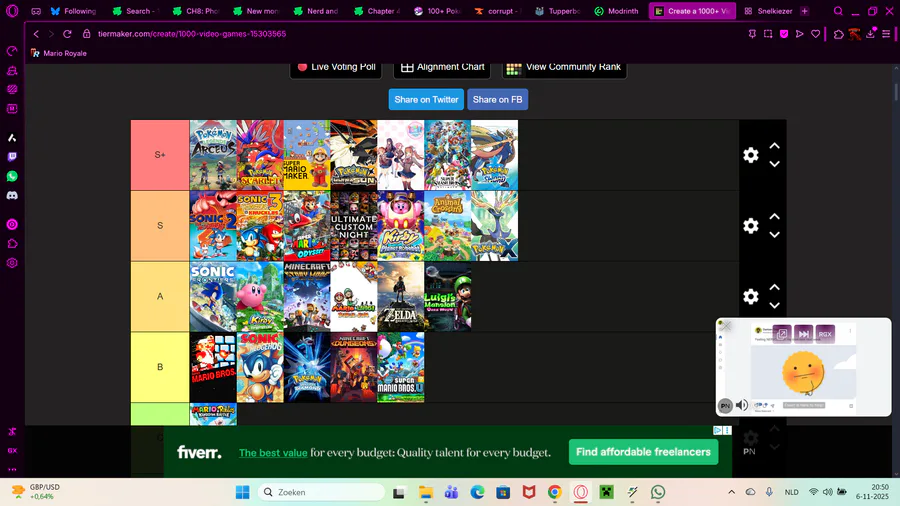Click View Community Rank button

[564, 68]
